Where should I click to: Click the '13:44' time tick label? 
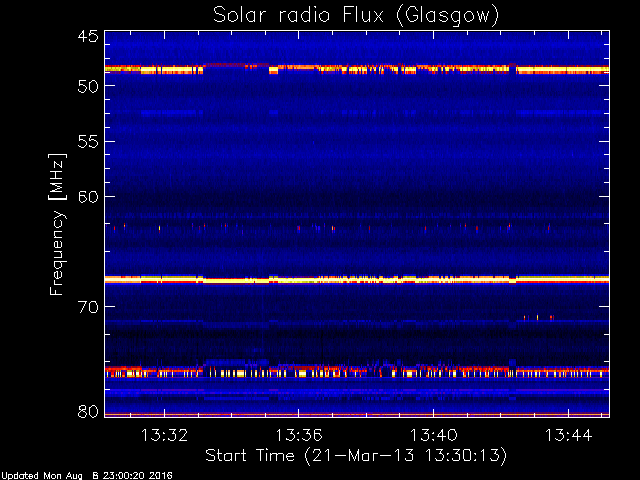click(568, 435)
